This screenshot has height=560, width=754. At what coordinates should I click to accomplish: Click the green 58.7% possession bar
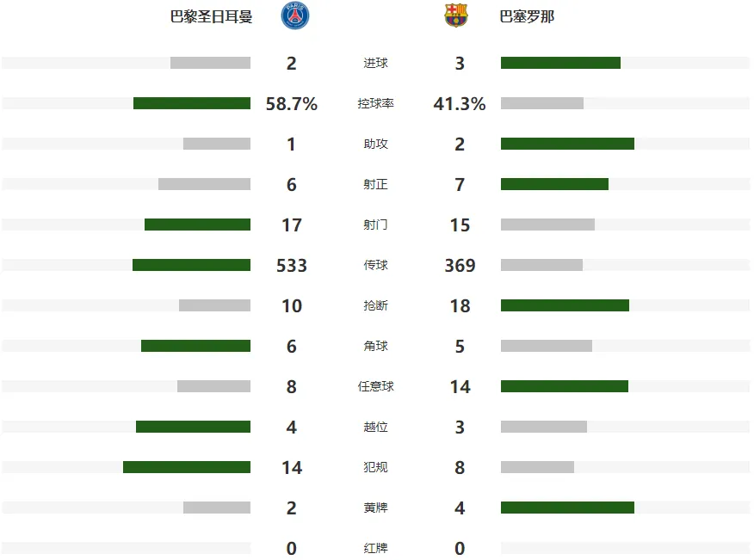click(192, 103)
